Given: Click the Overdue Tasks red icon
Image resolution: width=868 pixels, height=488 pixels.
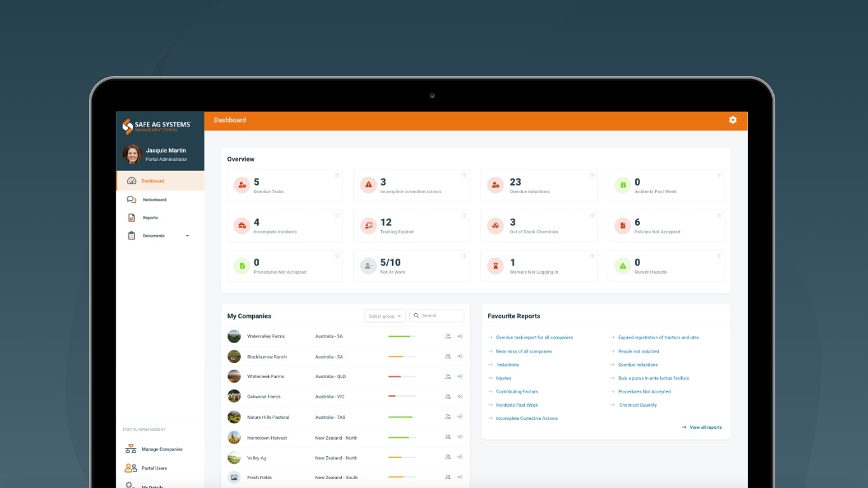Looking at the screenshot, I should [241, 186].
